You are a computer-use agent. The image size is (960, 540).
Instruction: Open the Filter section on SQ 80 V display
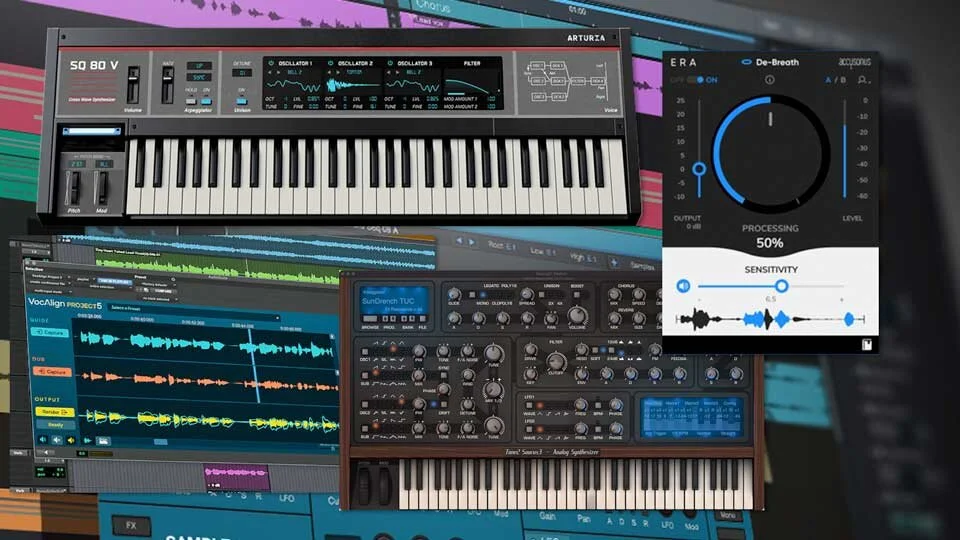(472, 63)
